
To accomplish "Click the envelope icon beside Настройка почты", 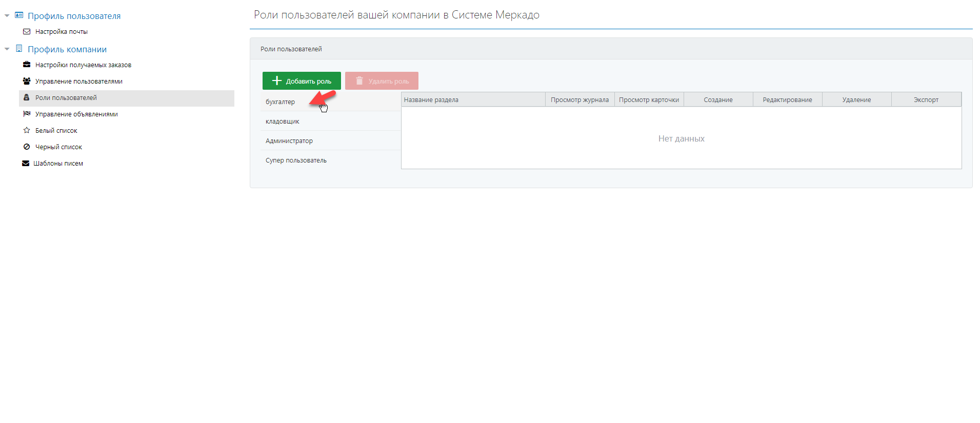I will (x=27, y=32).
